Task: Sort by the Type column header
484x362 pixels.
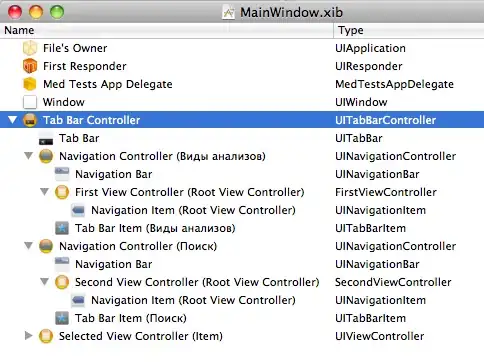Action: [409, 30]
